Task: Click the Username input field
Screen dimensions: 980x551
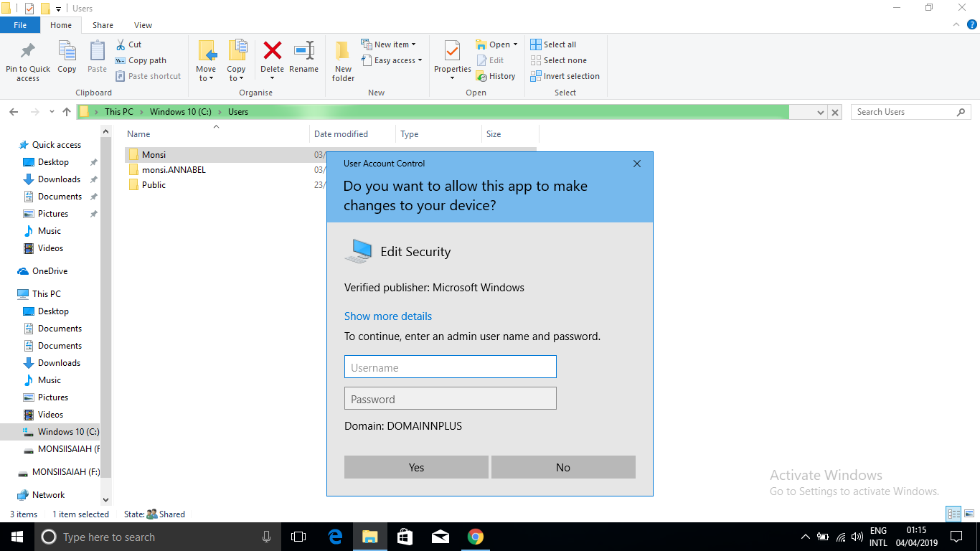Action: coord(450,367)
